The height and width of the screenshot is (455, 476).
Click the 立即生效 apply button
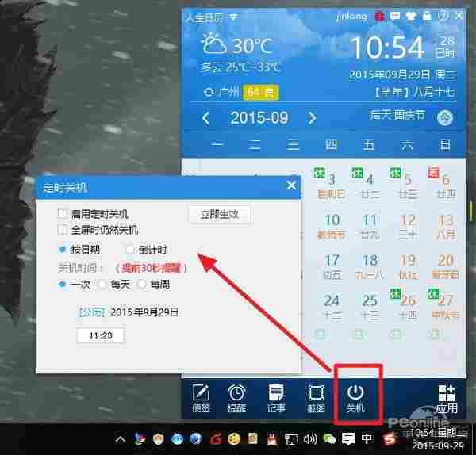(220, 215)
